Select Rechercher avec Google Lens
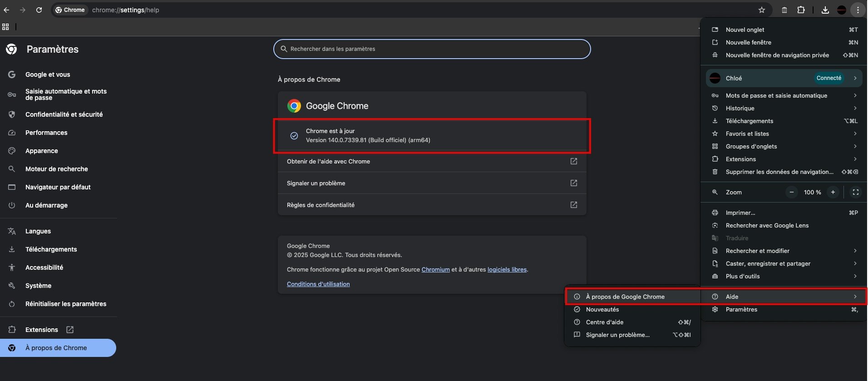The height and width of the screenshot is (381, 868). (x=784, y=225)
